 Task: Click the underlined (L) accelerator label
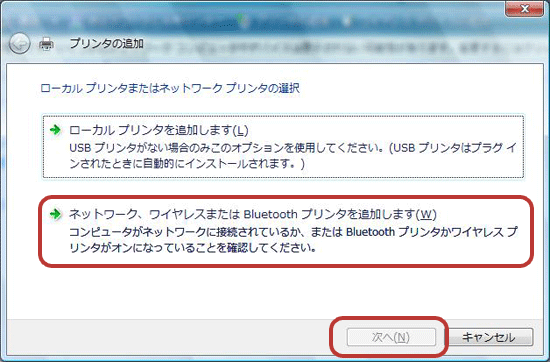click(240, 130)
